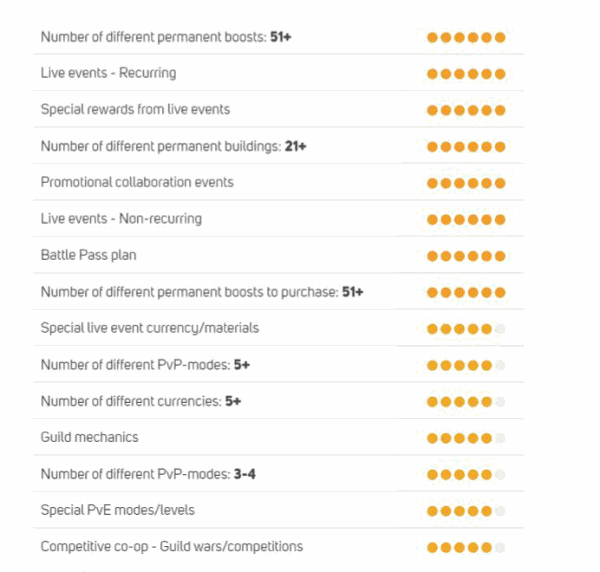Click 'Number of different PvP-modes: 5+' label
Image resolution: width=600 pixels, height=572 pixels.
tap(145, 365)
